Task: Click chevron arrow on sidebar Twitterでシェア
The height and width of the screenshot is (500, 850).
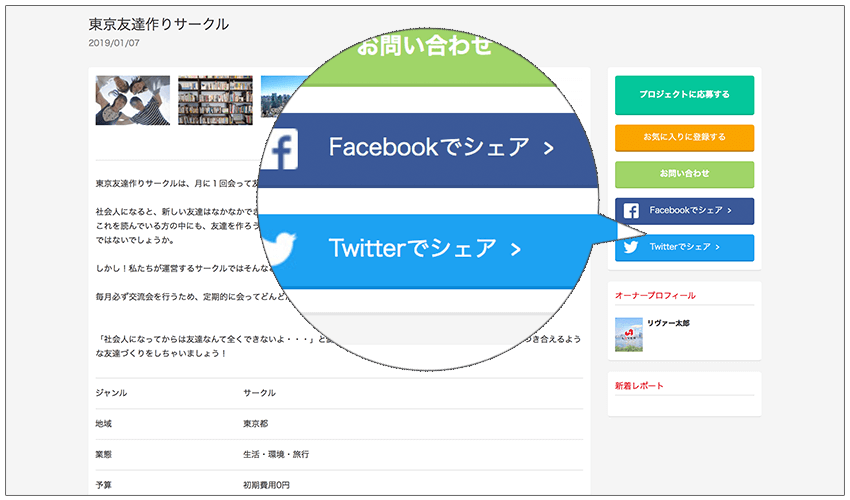Action: 718,247
